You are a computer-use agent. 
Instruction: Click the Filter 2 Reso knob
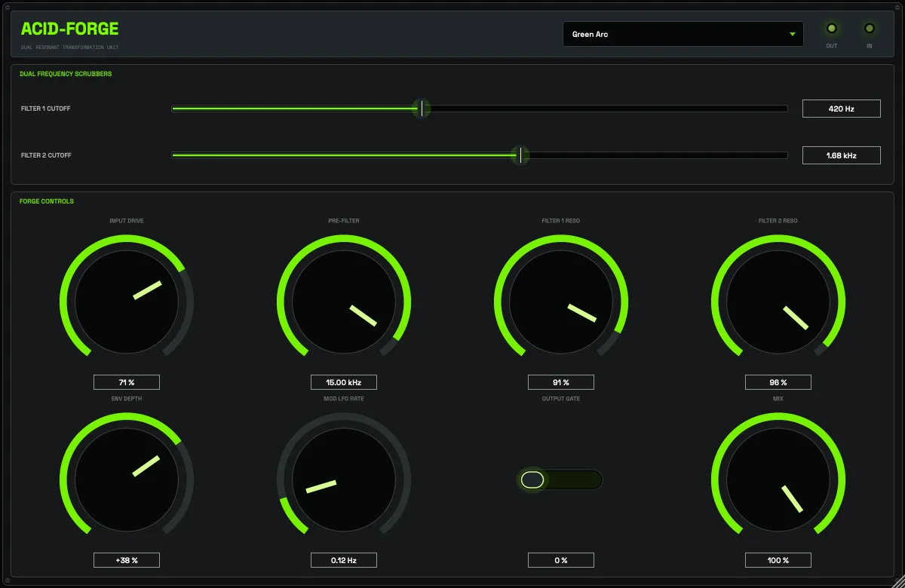coord(778,302)
